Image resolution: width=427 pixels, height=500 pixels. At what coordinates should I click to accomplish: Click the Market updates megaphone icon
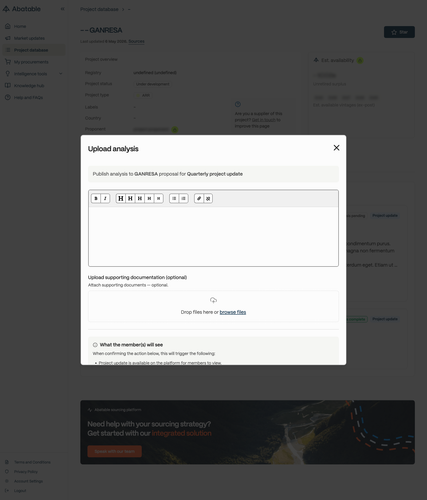8,38
